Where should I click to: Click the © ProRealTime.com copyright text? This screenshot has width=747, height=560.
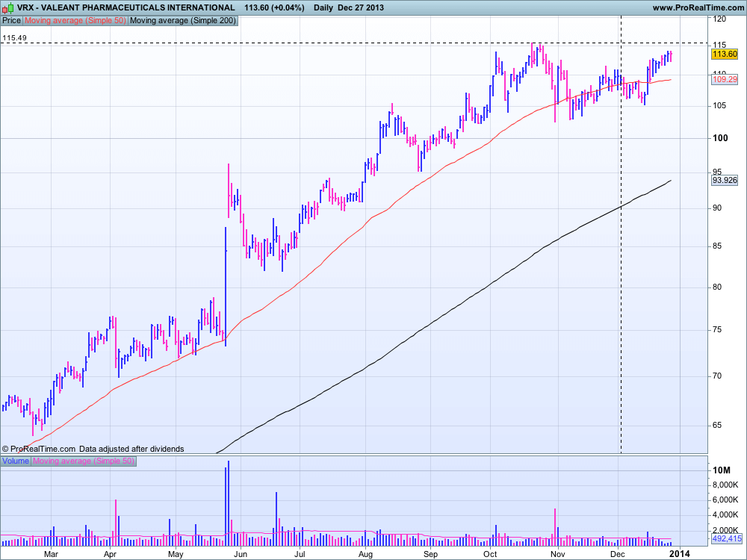[x=39, y=449]
